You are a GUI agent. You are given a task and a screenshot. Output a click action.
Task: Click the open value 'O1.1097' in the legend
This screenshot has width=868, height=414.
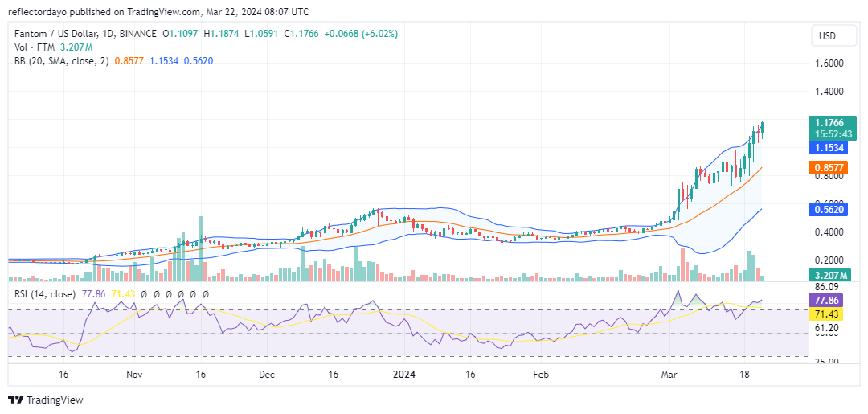[x=180, y=34]
